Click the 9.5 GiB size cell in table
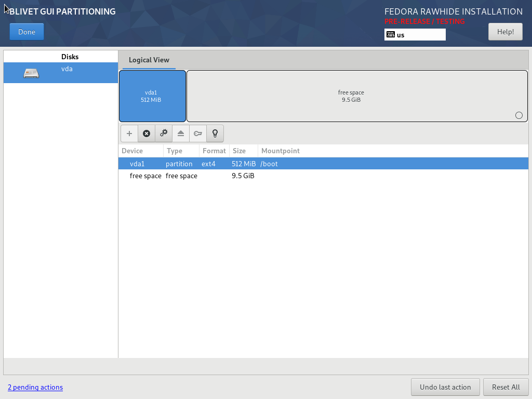532x399 pixels. click(243, 176)
